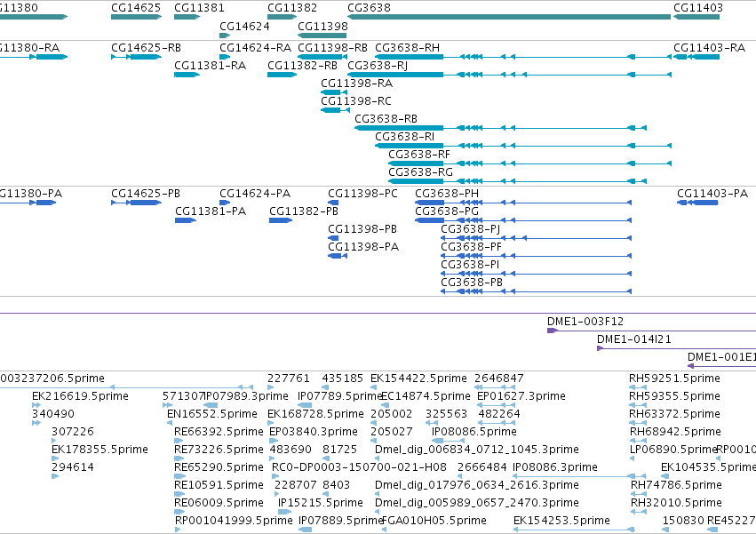The image size is (756, 534).
Task: Select the CG11398-RA transcript label
Action: 357,84
